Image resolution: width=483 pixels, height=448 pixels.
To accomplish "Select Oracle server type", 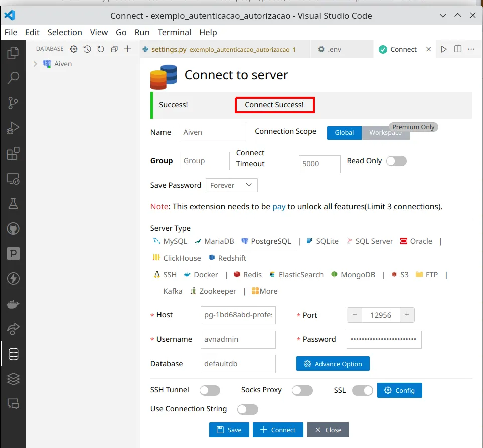I will click(416, 241).
